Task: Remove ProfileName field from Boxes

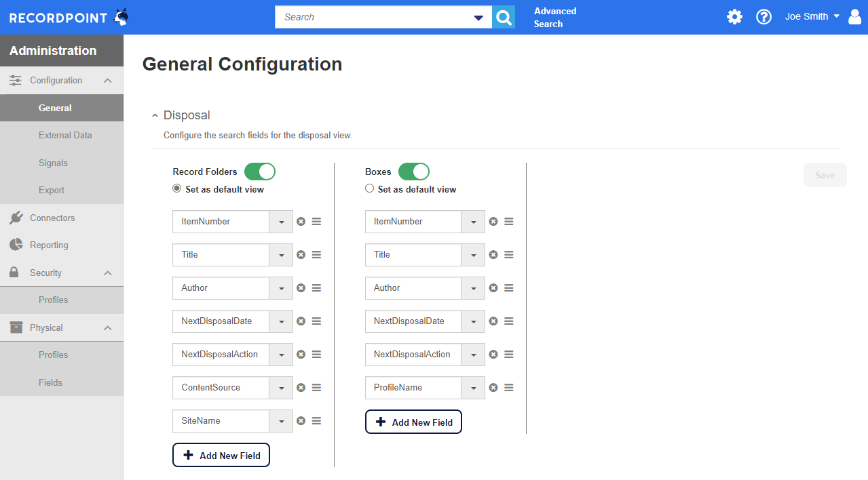Action: pyautogui.click(x=493, y=388)
